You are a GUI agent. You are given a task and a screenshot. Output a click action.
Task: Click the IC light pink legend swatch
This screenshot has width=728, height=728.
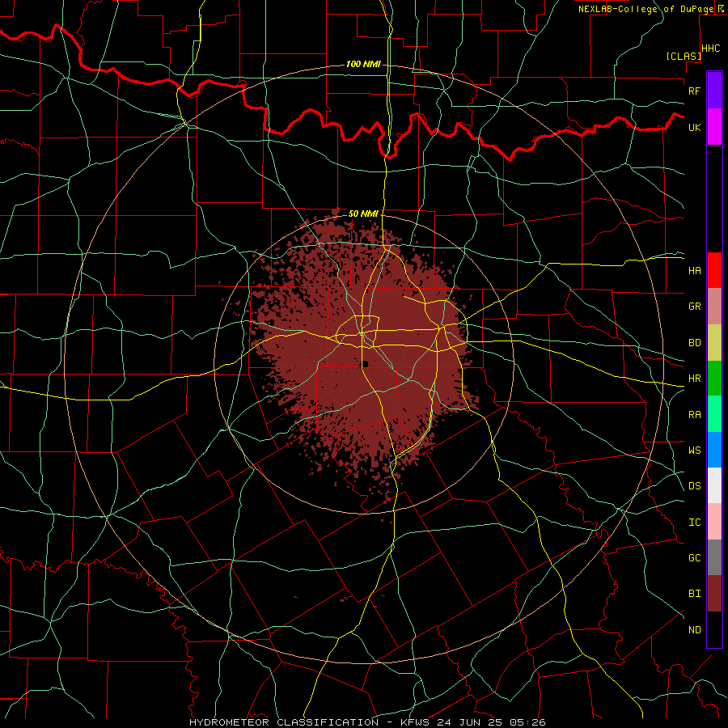pos(714,522)
